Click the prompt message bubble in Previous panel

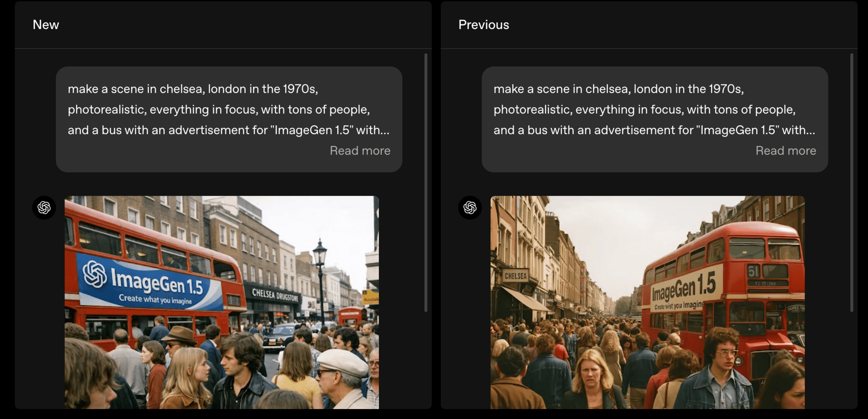pos(655,119)
